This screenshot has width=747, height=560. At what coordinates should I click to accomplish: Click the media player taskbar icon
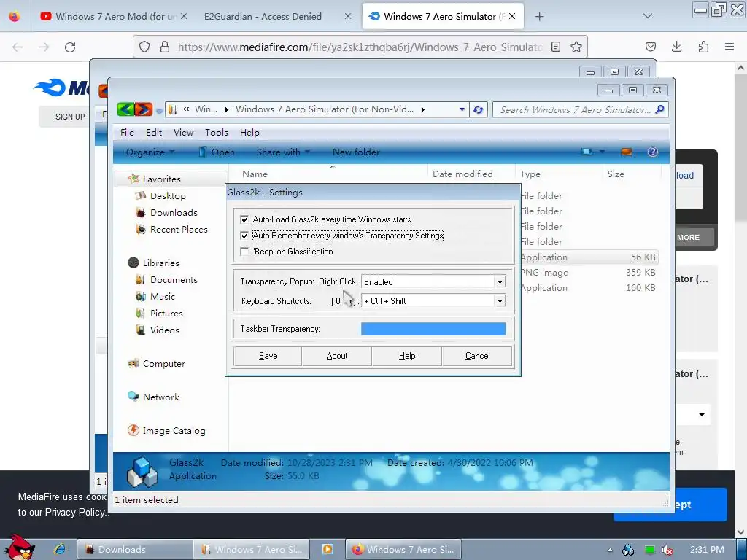(x=328, y=549)
